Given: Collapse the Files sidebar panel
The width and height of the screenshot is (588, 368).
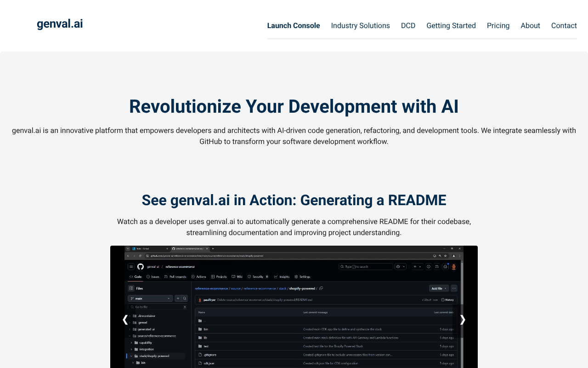Looking at the screenshot, I should (131, 288).
